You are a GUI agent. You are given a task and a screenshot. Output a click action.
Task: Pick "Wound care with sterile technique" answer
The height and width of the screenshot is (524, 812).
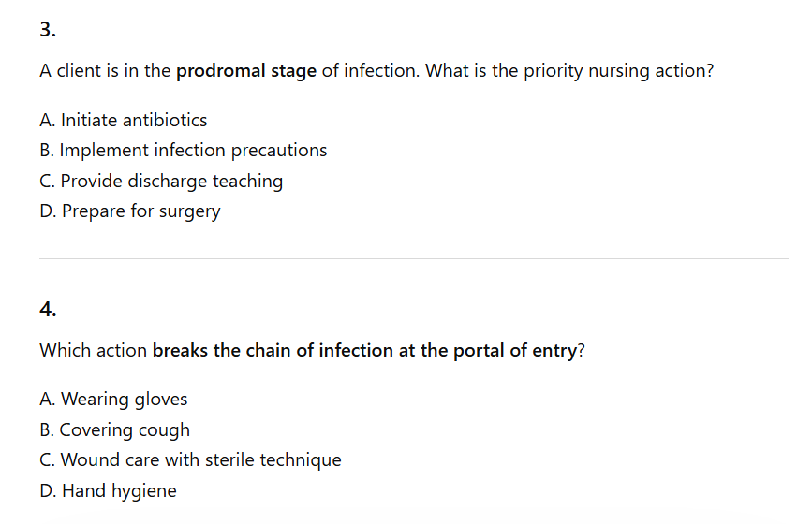(x=190, y=459)
